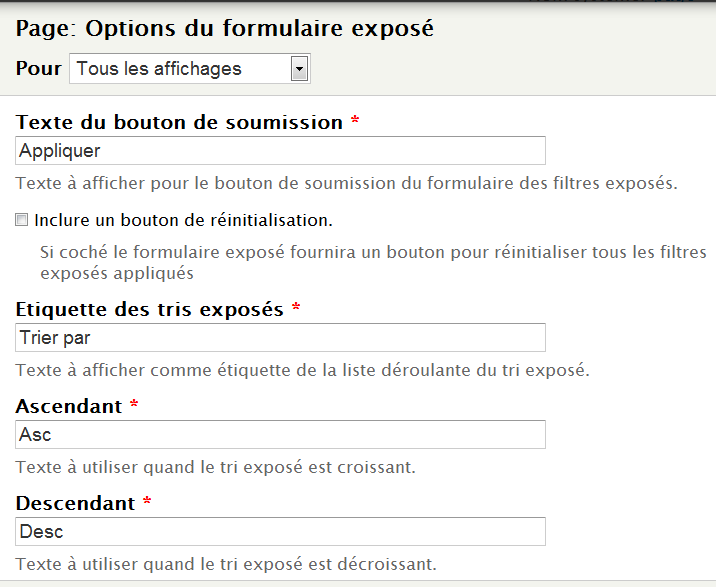Select the Ascendant field containing 'Asc'
716x587 pixels.
pos(281,435)
